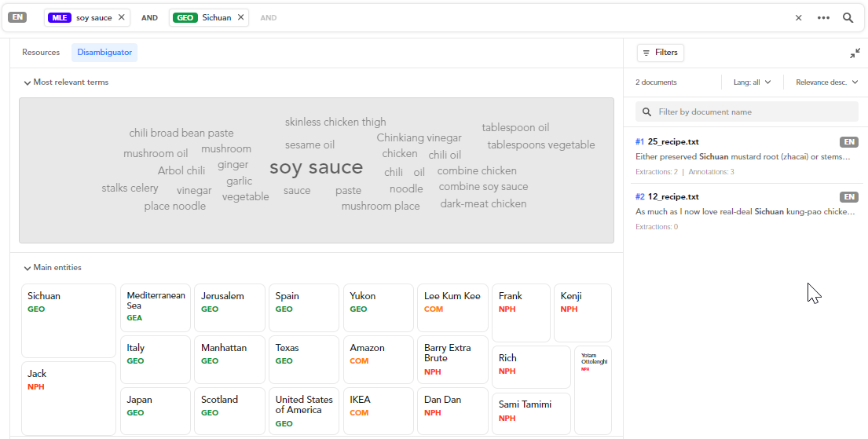Click the search magnifier icon in top bar
This screenshot has width=868, height=439.
(848, 17)
